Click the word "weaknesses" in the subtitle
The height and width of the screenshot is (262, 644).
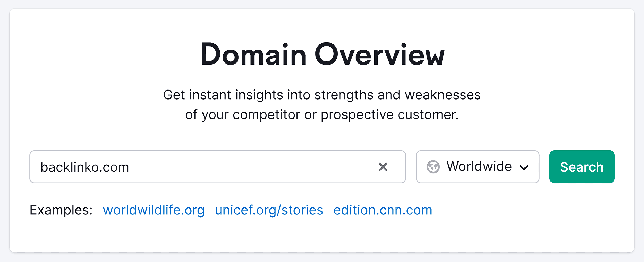442,95
